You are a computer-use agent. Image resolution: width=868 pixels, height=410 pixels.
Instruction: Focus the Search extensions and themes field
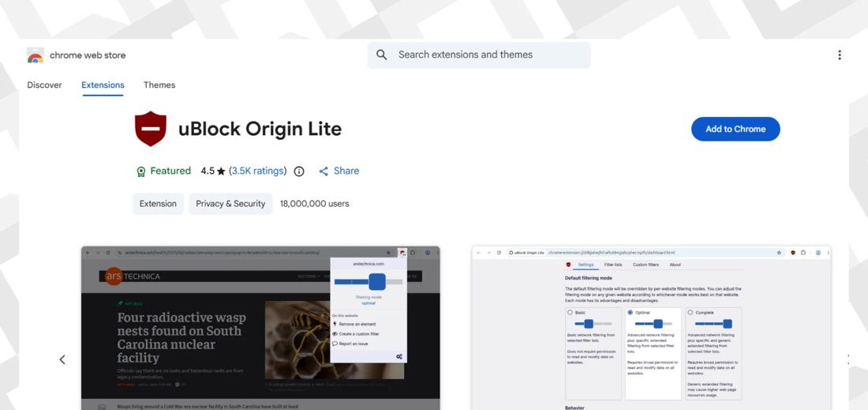pyautogui.click(x=479, y=55)
